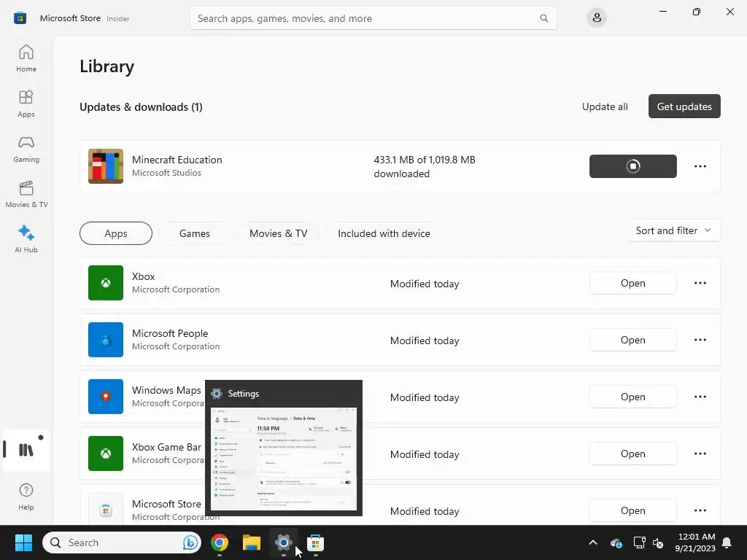Click the Microsoft People app name
747x560 pixels.
click(x=169, y=333)
